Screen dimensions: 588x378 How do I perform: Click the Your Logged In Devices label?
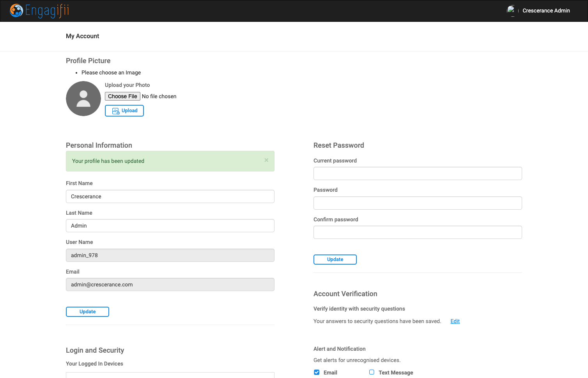coord(94,364)
